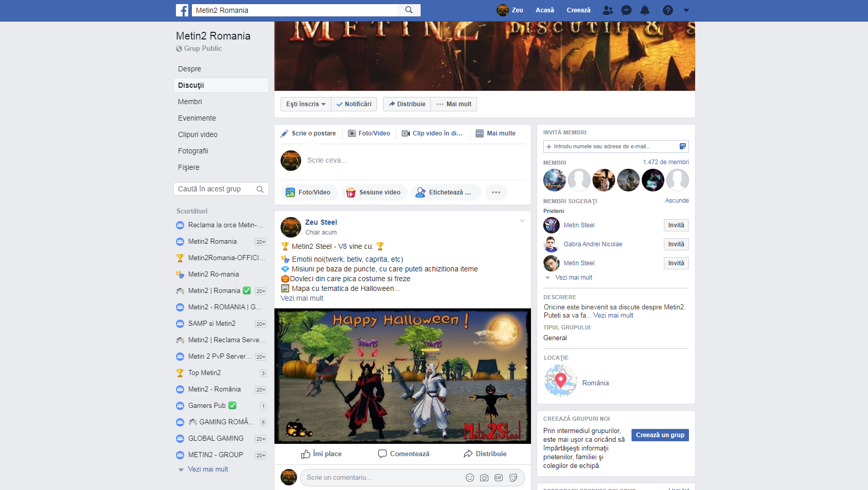
Task: Open the help question-mark icon
Action: (667, 10)
